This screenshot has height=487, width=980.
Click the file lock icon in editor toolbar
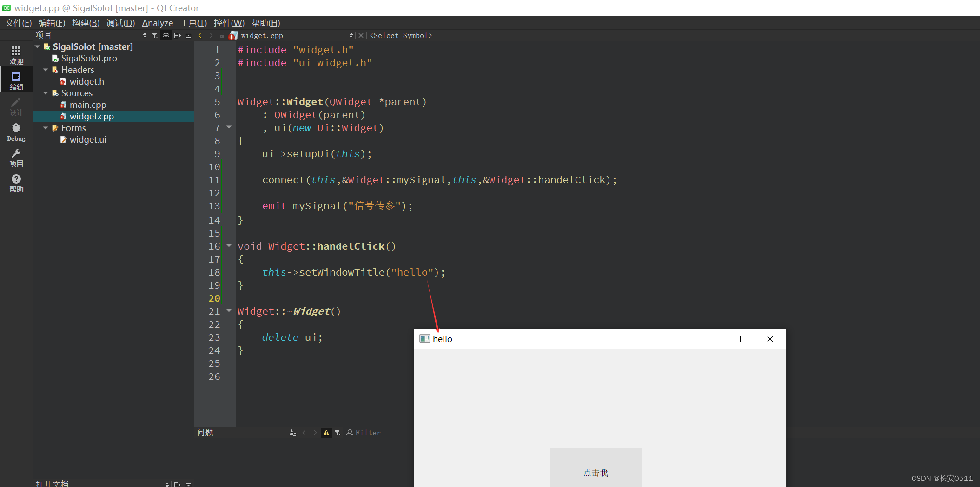click(222, 35)
